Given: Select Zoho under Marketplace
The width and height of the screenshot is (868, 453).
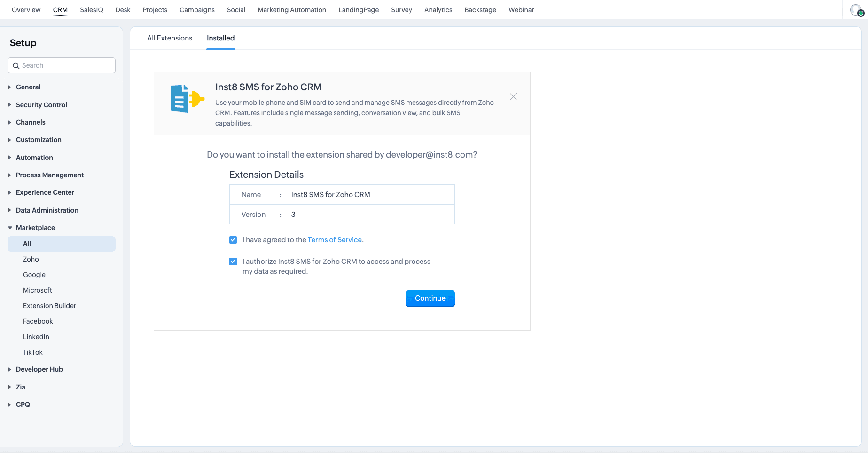Looking at the screenshot, I should point(31,259).
